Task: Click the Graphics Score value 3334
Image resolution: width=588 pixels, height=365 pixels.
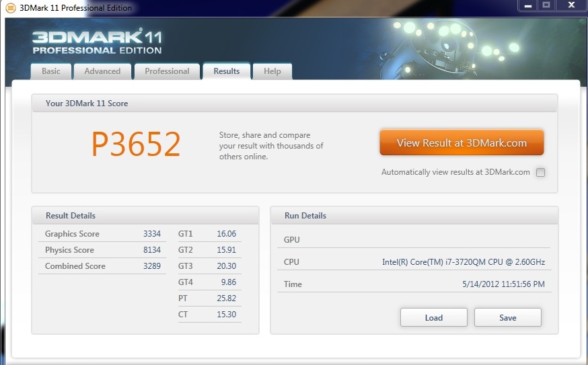Action: tap(152, 234)
